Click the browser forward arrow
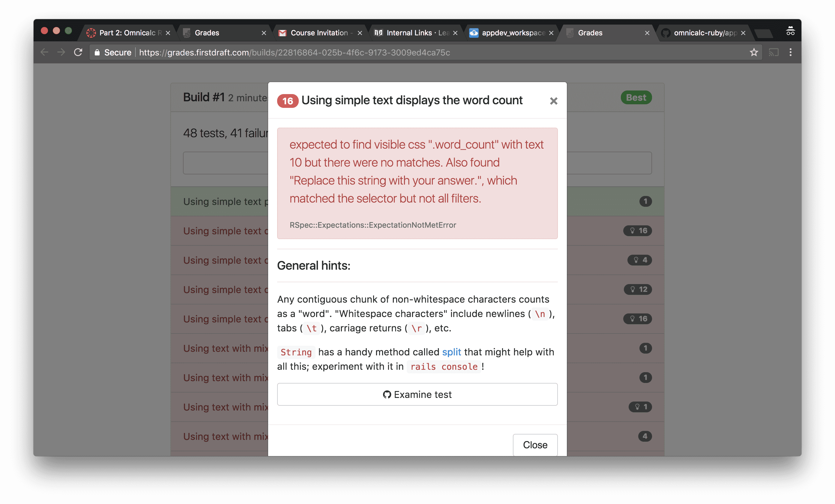Viewport: 835px width, 504px height. 61,52
